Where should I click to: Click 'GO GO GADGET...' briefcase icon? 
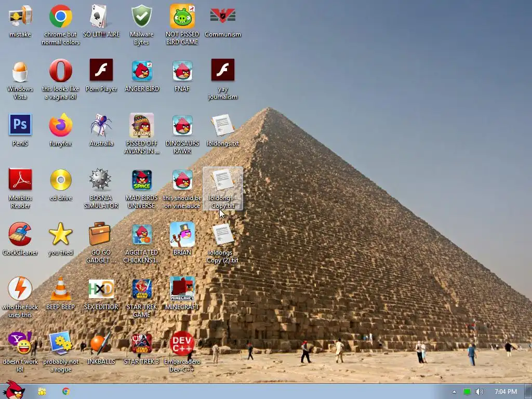pos(100,234)
